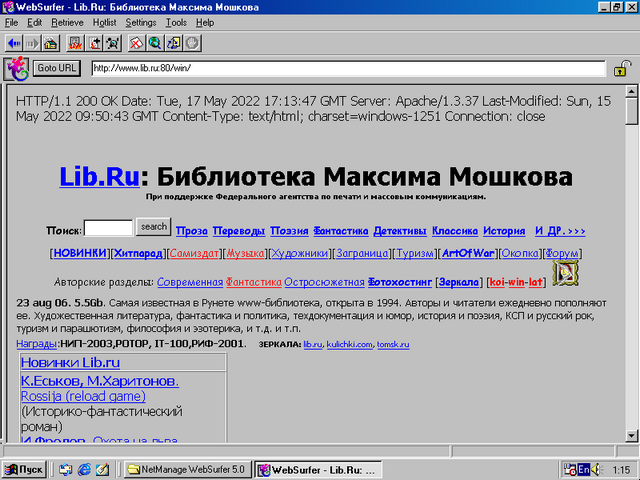Click the framed picture icon beside koi-win-lat
The image size is (640, 480).
pos(565,272)
